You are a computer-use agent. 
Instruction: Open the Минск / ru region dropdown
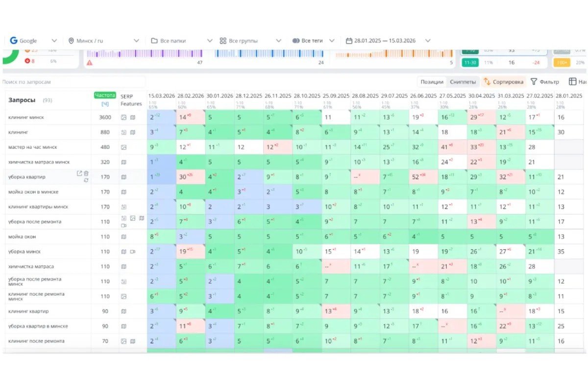coord(103,41)
